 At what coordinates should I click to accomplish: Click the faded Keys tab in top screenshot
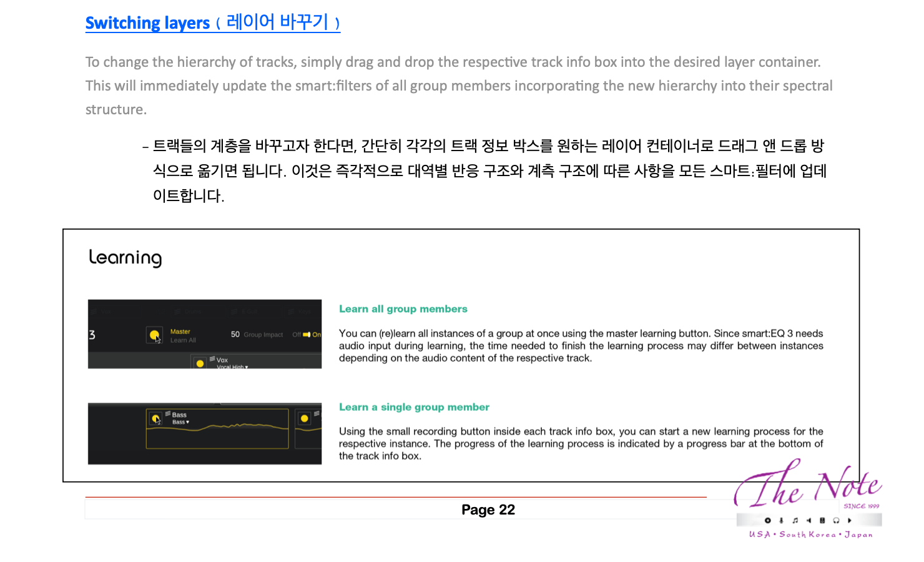point(304,312)
